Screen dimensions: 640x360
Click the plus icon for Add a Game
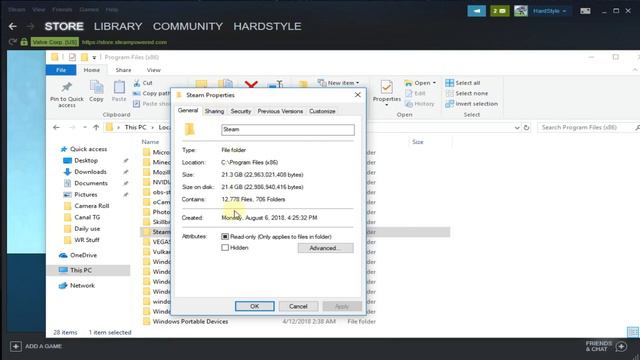click(x=16, y=347)
